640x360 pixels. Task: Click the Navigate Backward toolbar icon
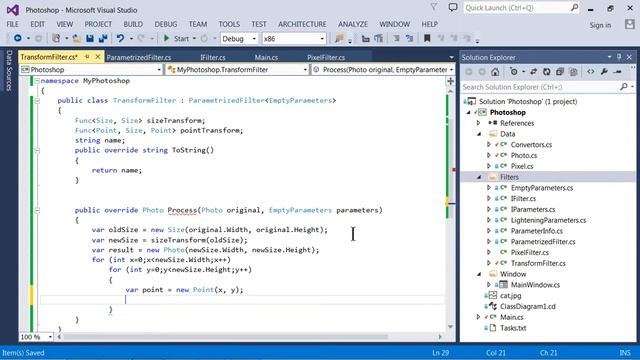18,38
